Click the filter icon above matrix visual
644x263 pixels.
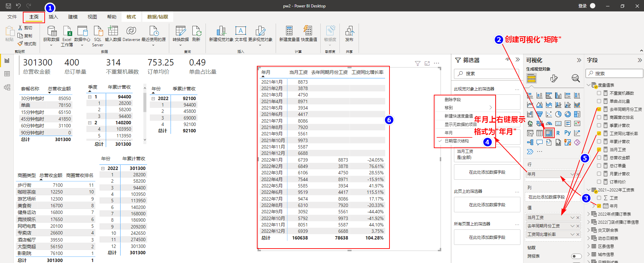pos(417,63)
